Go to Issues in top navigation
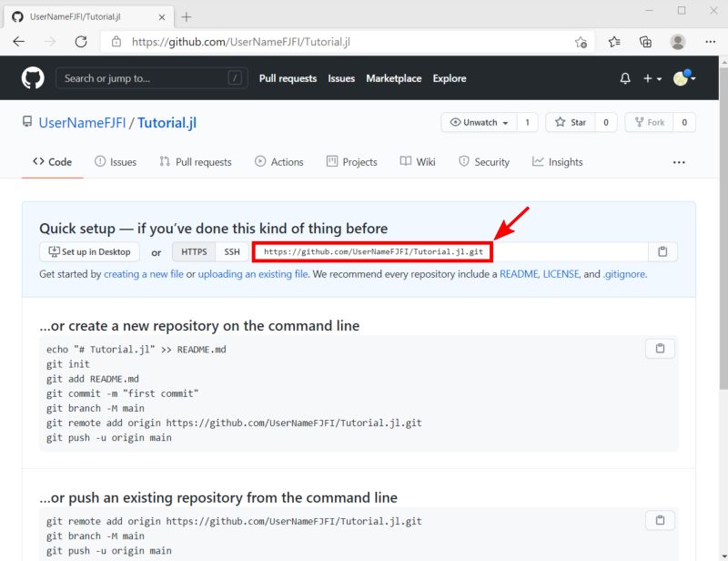The height and width of the screenshot is (561, 728). pos(341,78)
